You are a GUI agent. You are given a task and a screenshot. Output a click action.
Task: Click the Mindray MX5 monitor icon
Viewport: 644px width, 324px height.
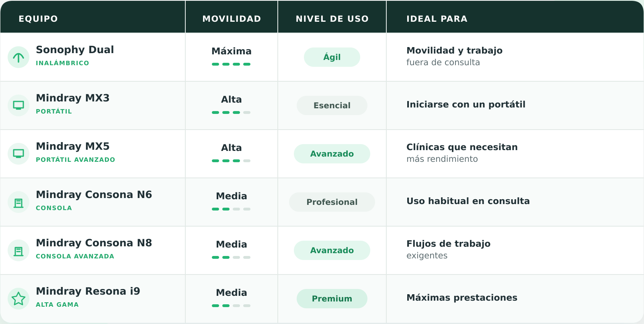point(18,154)
